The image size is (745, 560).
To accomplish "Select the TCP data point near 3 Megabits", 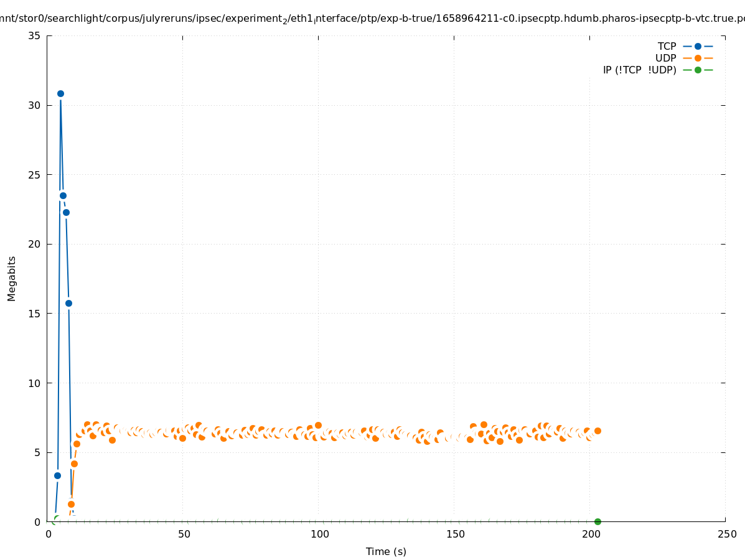I will (x=57, y=475).
